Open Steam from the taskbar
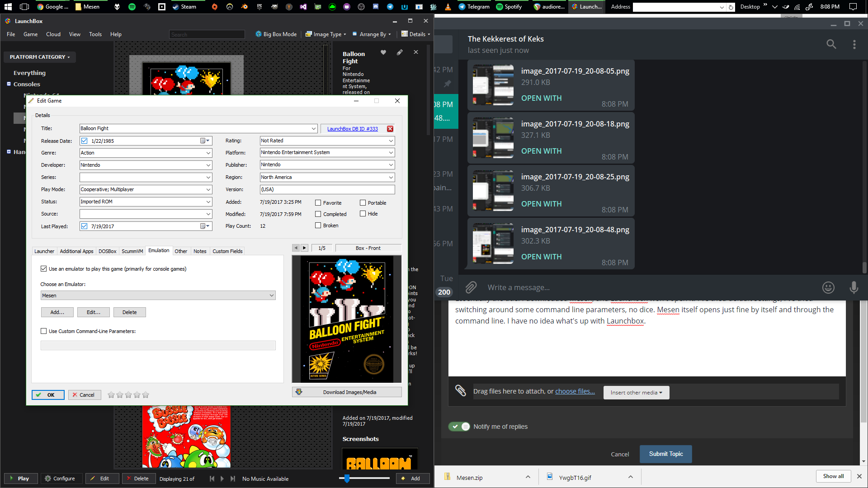 tap(184, 7)
